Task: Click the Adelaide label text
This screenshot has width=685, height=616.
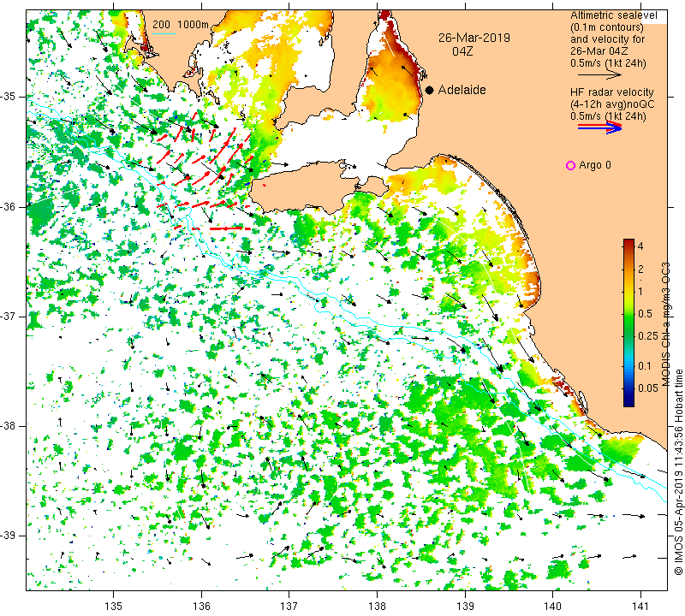Action: click(x=462, y=90)
